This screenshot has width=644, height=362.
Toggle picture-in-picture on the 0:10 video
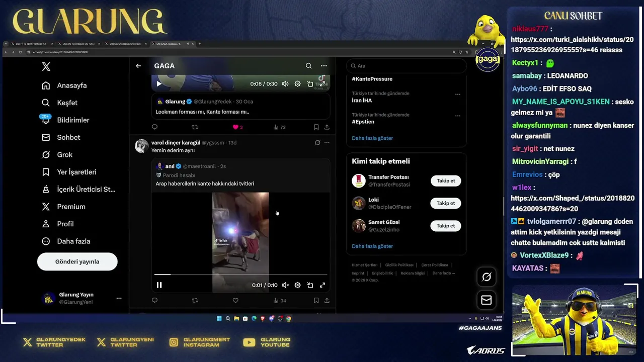310,285
